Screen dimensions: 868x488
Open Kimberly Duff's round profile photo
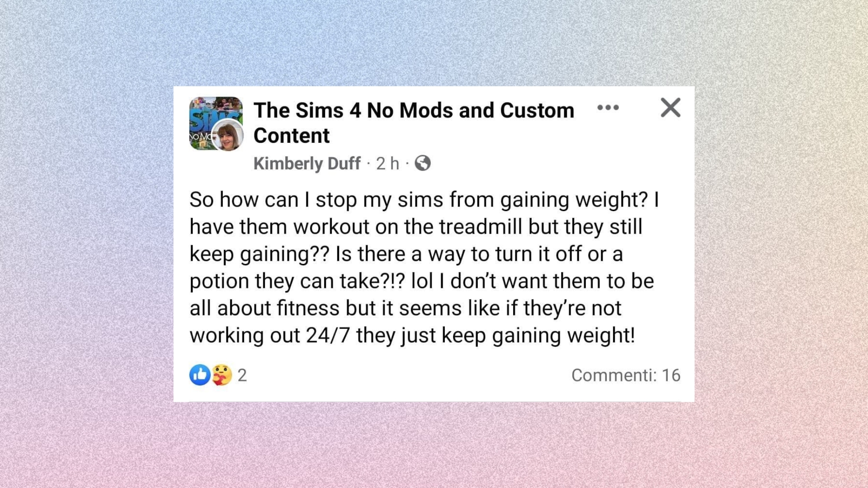[x=228, y=135]
